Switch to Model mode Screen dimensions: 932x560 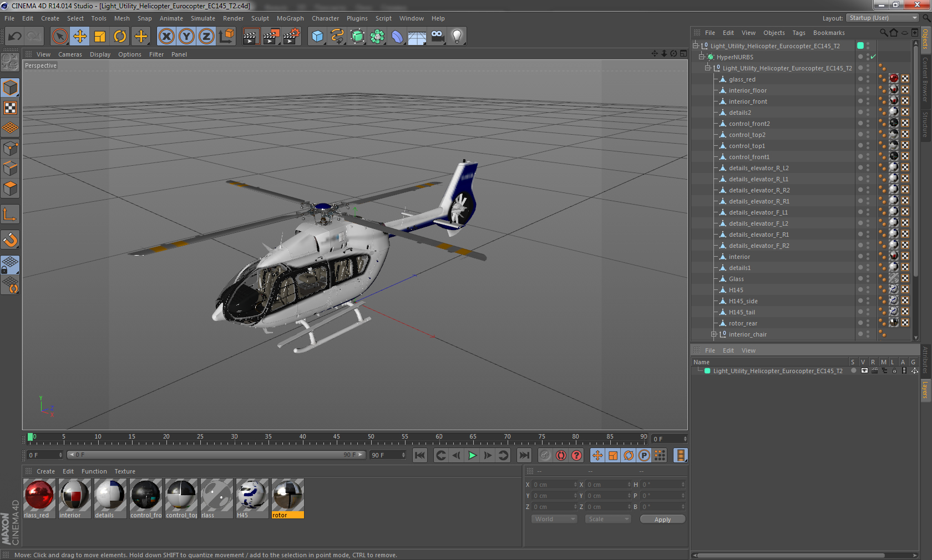pos(10,88)
